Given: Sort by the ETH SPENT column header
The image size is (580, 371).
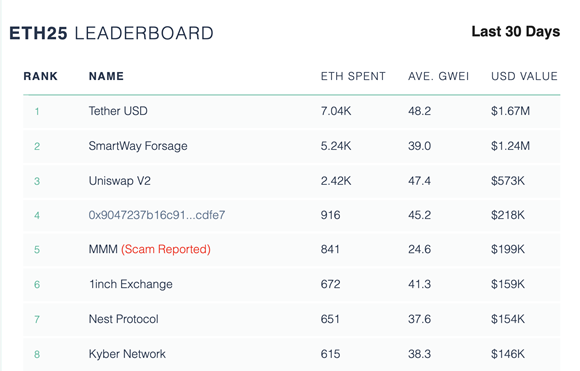Looking at the screenshot, I should coord(353,76).
